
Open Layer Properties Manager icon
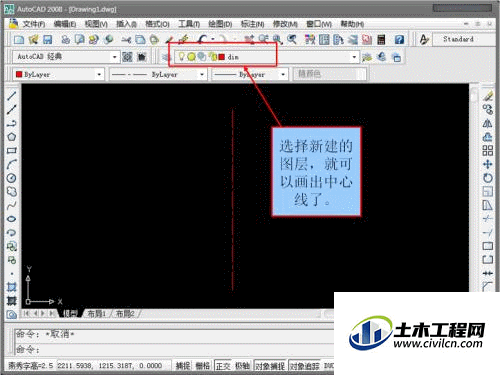[166, 57]
